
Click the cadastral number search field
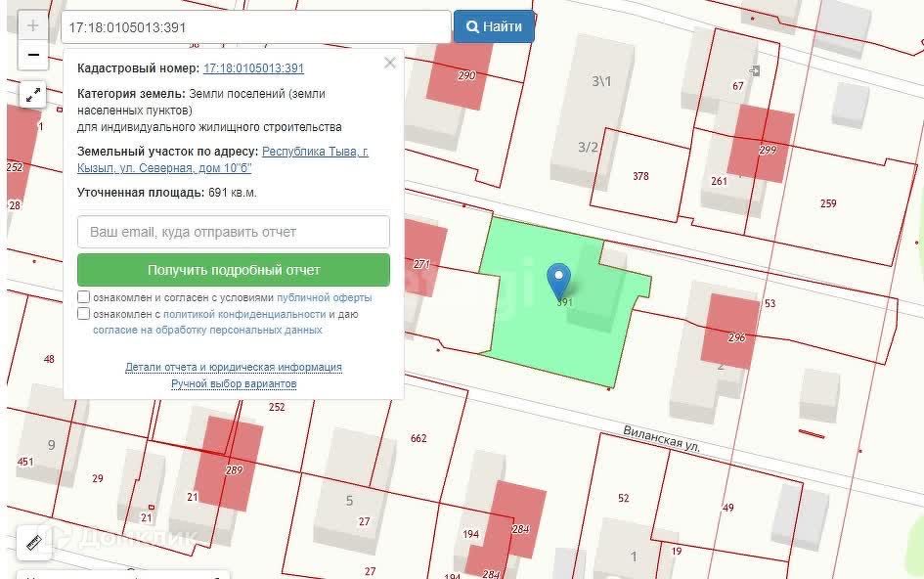[255, 27]
